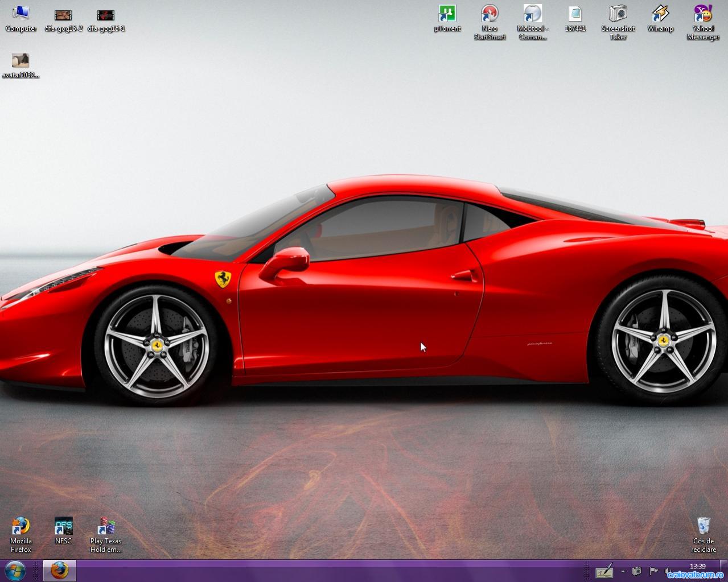Open the Windows Start menu
The height and width of the screenshot is (582, 728).
[15, 571]
